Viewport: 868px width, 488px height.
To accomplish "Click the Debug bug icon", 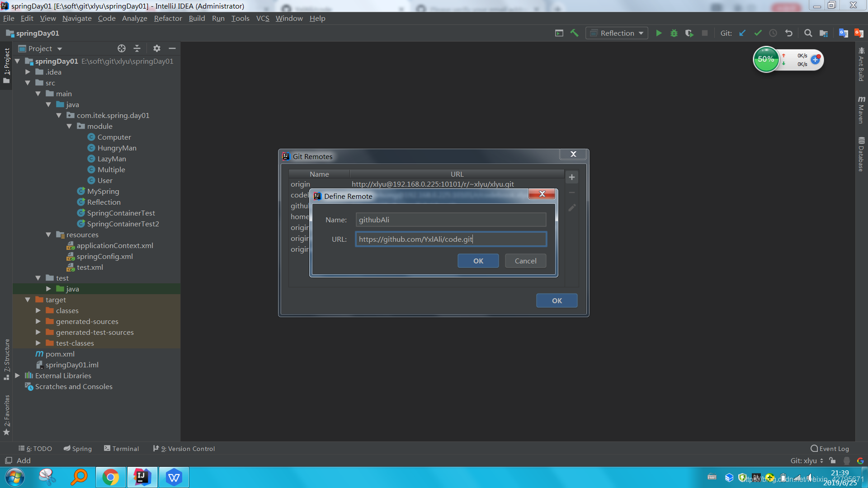I will tap(674, 33).
